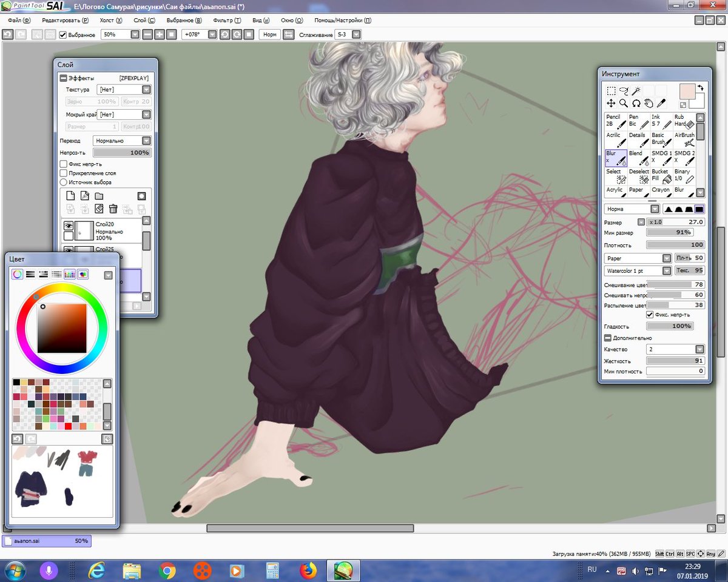Viewport: 728px width, 582px height.
Task: Choose the lasso selection tool
Action: tap(624, 91)
